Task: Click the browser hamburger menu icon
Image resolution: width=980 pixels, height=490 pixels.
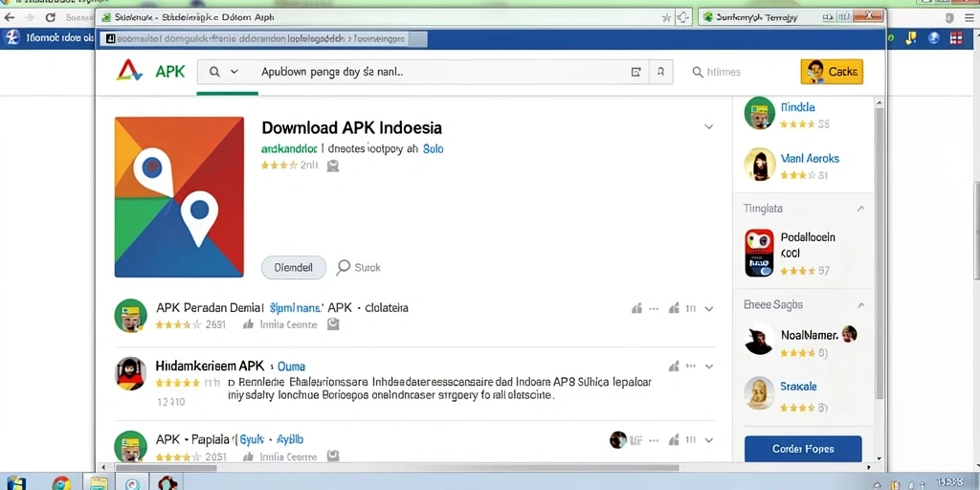Action: (969, 18)
